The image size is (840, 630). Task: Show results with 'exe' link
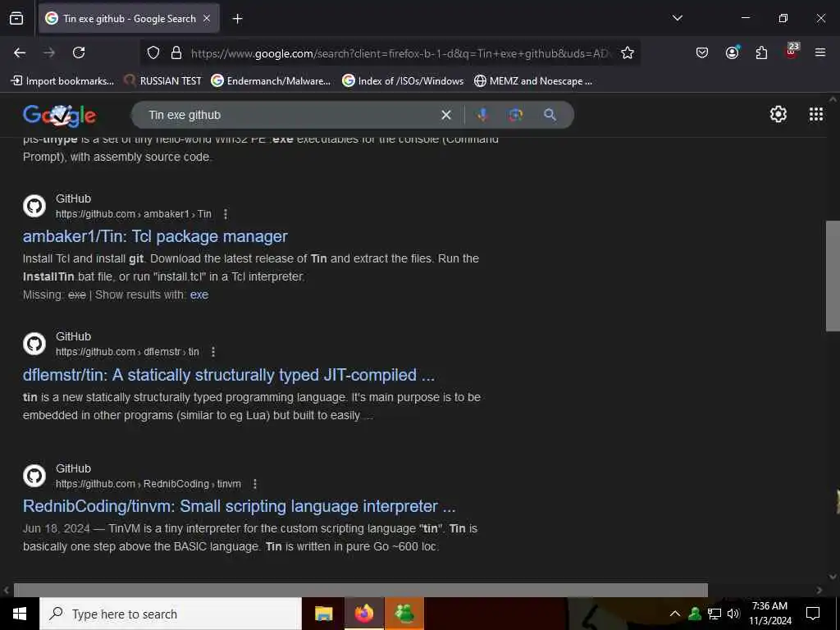(199, 294)
